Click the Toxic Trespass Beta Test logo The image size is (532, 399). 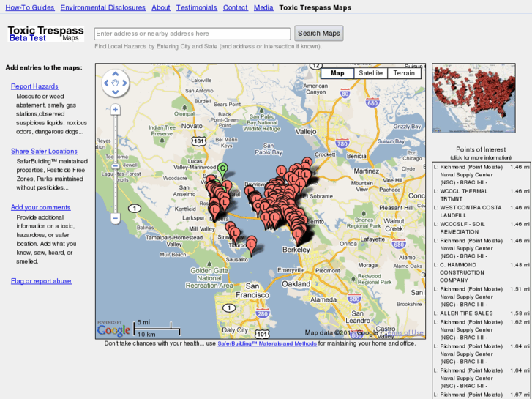click(46, 34)
